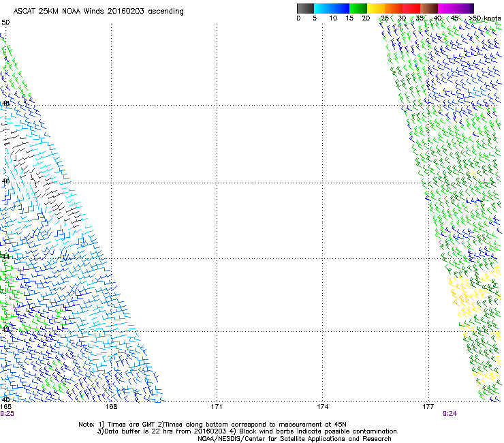Click the NOAA/NESDIS credit line

pyautogui.click(x=294, y=439)
